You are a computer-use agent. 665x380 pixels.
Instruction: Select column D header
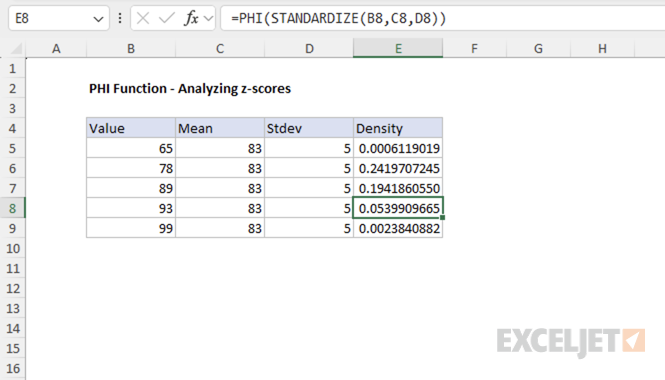pos(309,49)
